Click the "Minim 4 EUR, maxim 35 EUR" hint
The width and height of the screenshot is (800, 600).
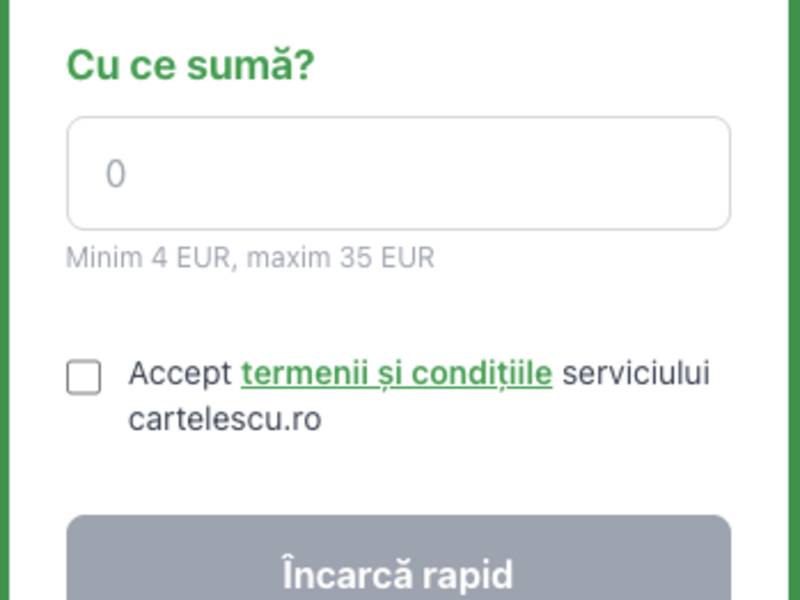coord(250,258)
